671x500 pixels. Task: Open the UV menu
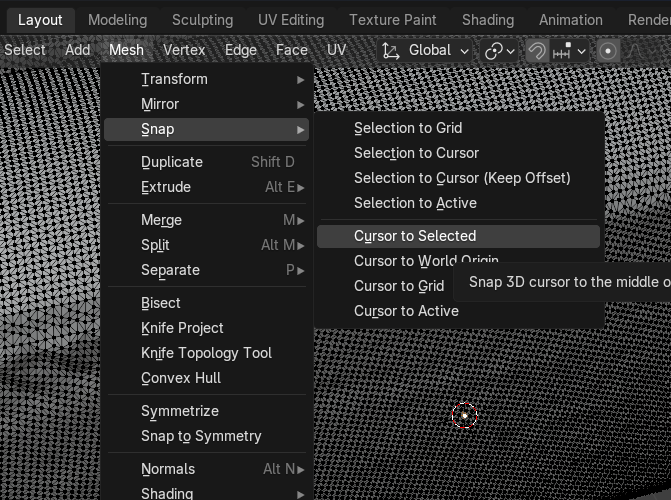point(336,50)
